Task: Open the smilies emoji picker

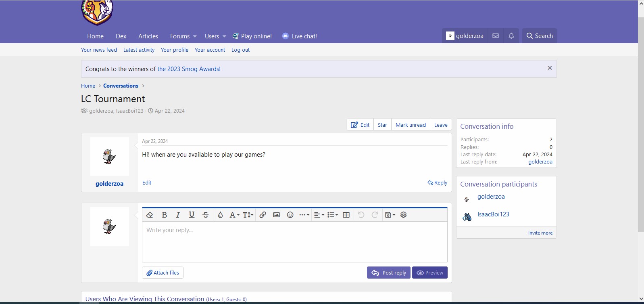Action: point(290,215)
